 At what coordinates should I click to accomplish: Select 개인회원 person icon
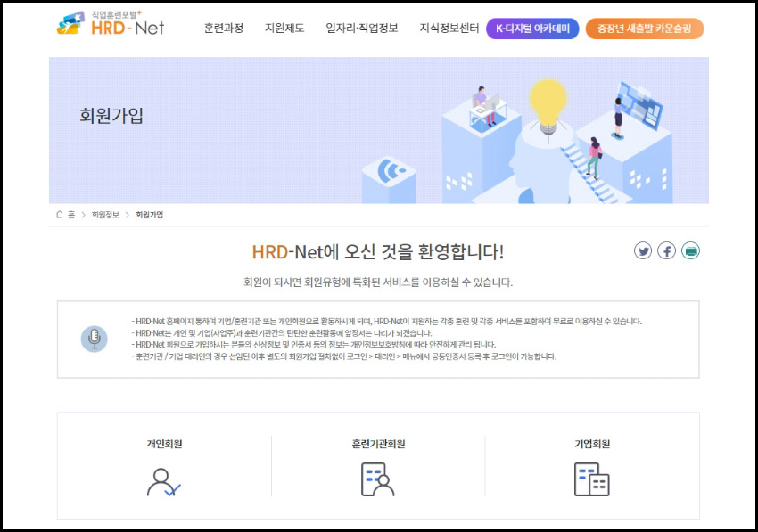[164, 482]
